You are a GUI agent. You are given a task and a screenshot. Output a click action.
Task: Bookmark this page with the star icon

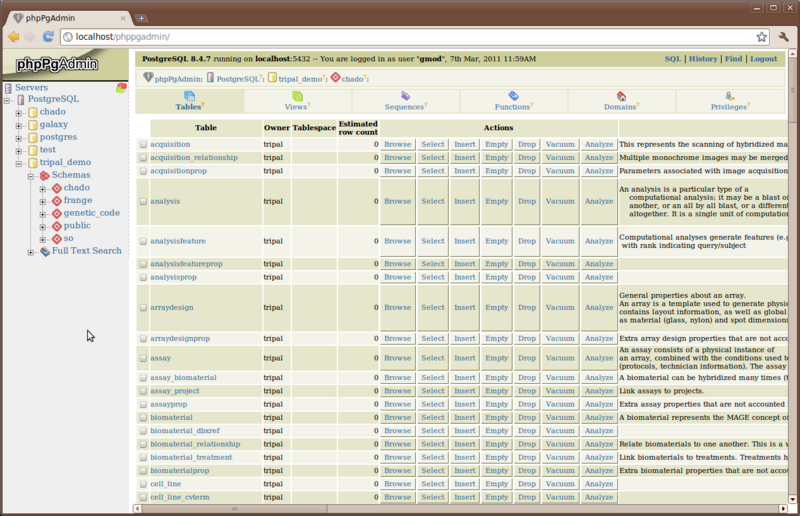coord(761,37)
